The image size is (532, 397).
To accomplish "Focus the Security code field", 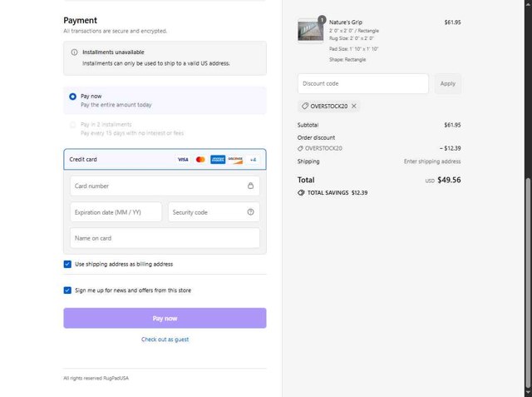I will [214, 212].
